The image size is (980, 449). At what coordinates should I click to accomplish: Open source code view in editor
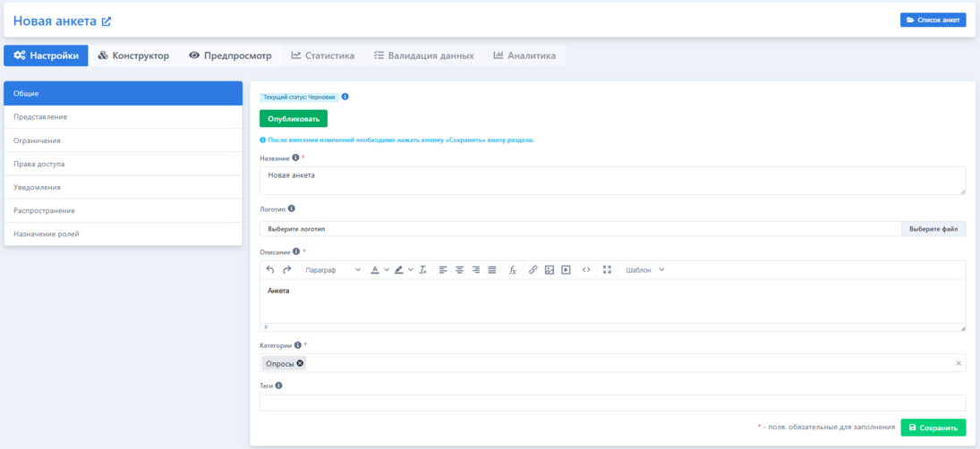pyautogui.click(x=586, y=270)
